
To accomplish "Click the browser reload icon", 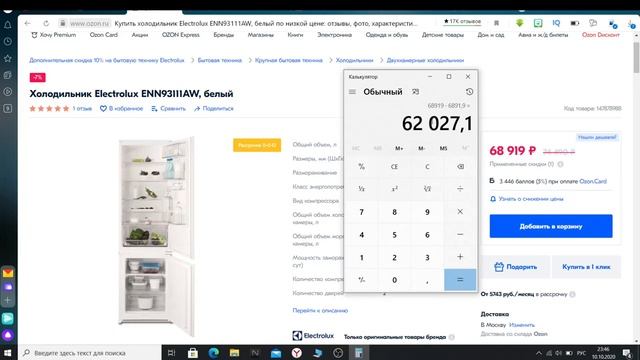I will 46,23.
